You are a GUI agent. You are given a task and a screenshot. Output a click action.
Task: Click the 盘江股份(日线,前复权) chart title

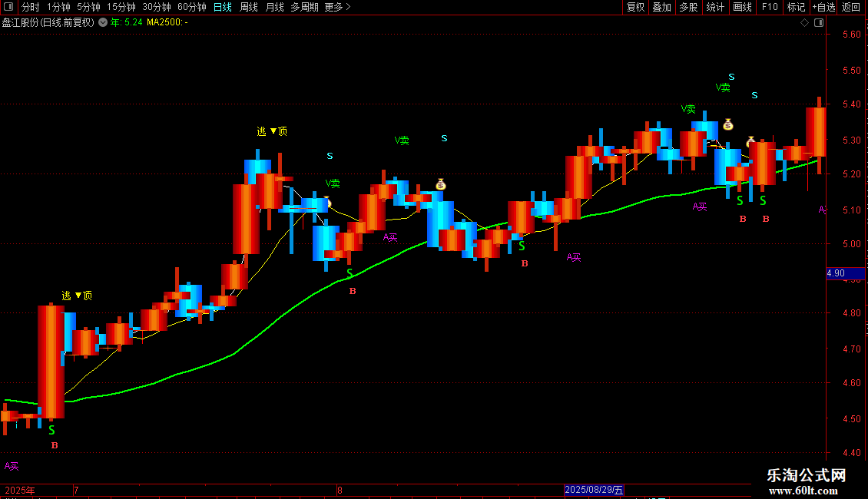pos(48,22)
